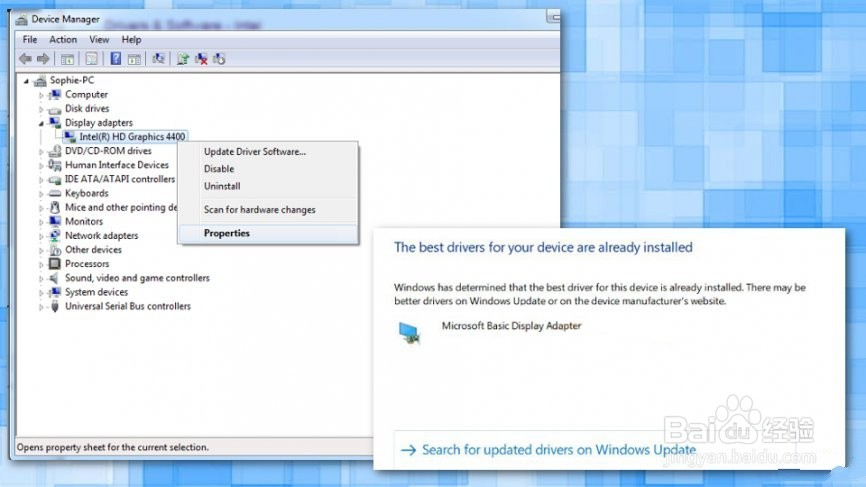Expand the System devices tree node

41,293
